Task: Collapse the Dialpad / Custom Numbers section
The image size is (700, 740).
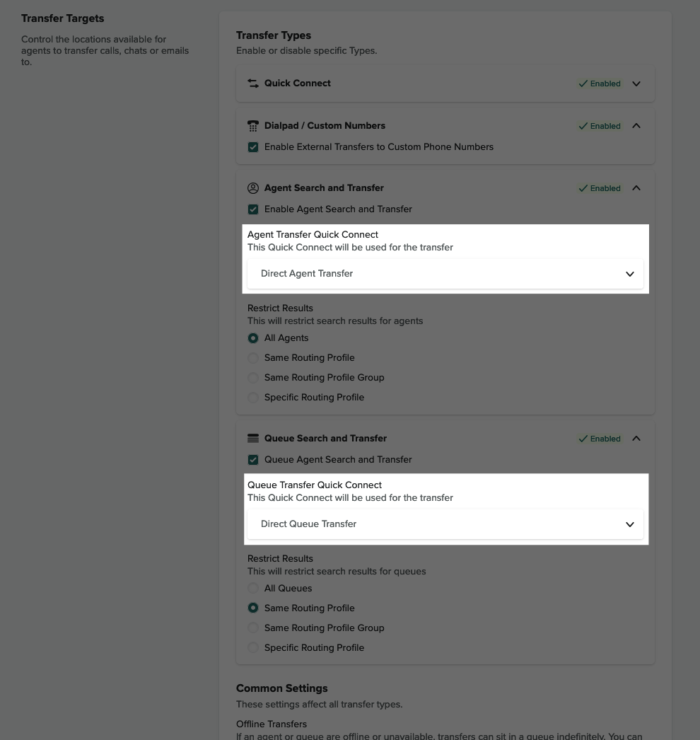Action: (636, 126)
